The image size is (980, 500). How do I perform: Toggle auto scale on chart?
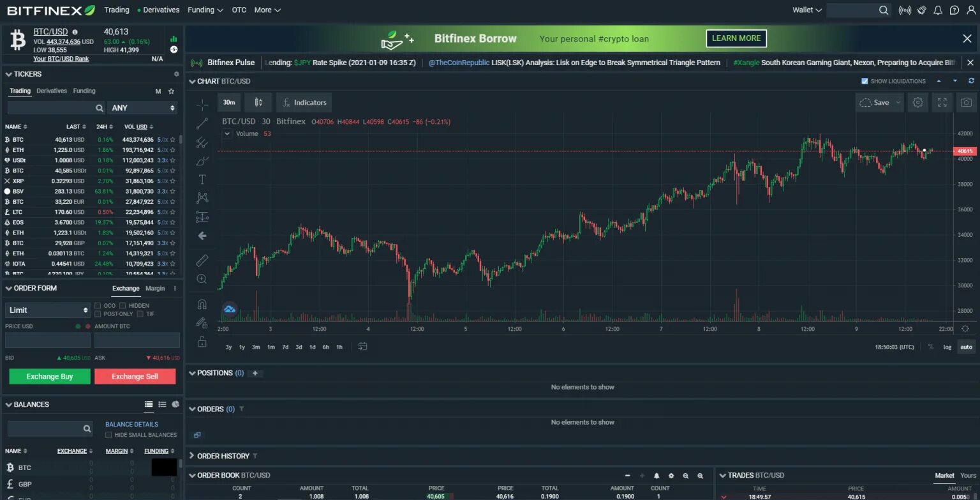pyautogui.click(x=967, y=347)
